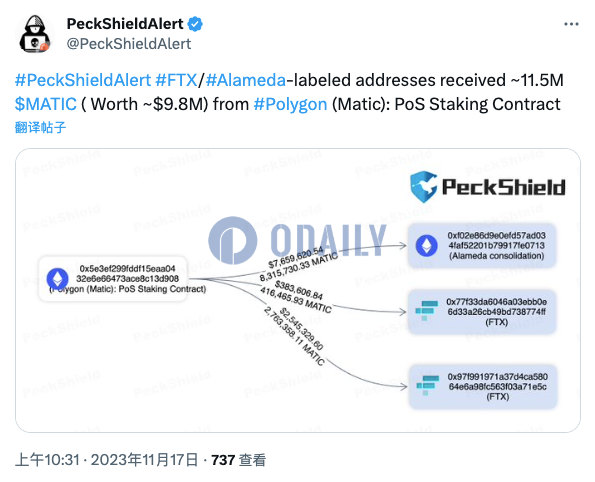Click FTX logo on 0x97f99 address node
Viewport: 595px width, 482px height.
(x=427, y=386)
